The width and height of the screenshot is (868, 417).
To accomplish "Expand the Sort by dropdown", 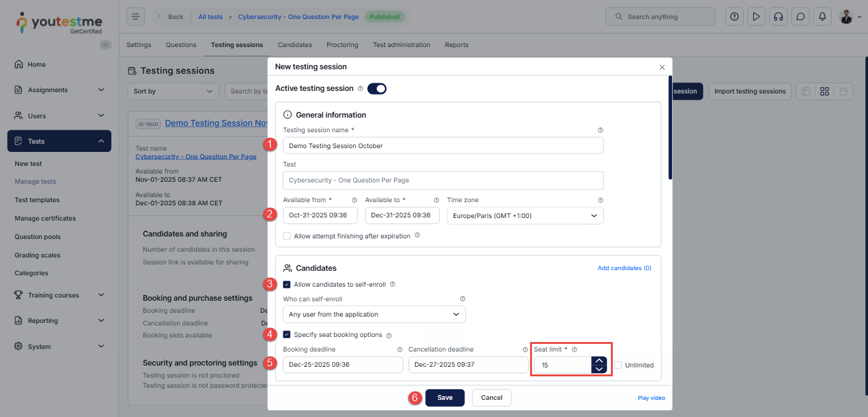I will [173, 92].
